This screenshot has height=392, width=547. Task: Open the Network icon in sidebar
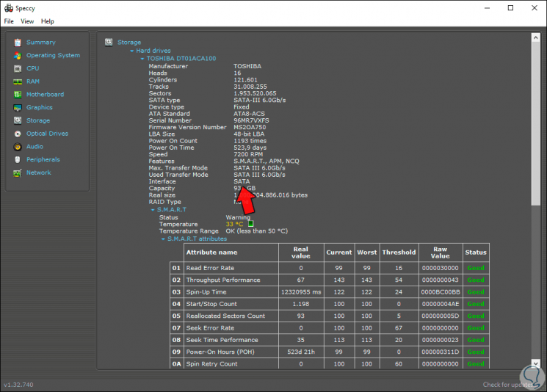[18, 173]
